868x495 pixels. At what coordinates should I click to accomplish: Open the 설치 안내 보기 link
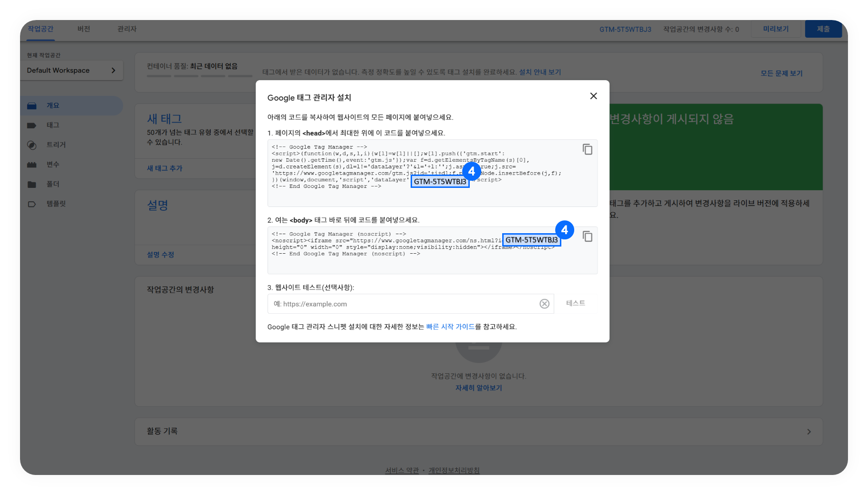pyautogui.click(x=540, y=72)
